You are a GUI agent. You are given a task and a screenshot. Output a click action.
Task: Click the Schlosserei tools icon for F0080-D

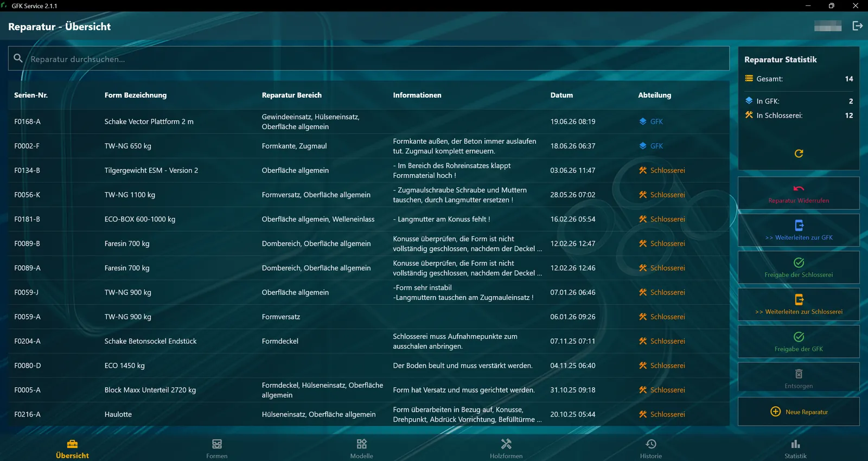pyautogui.click(x=643, y=366)
